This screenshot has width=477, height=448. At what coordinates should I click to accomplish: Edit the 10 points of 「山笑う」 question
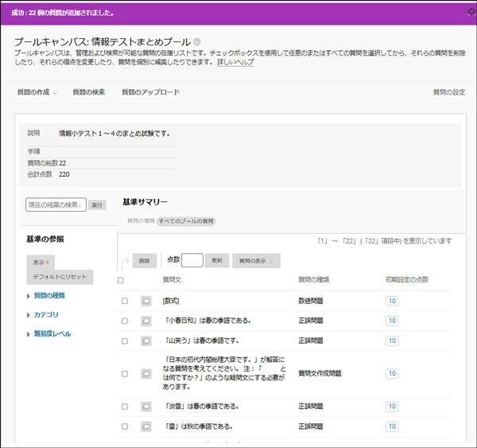[x=392, y=341]
